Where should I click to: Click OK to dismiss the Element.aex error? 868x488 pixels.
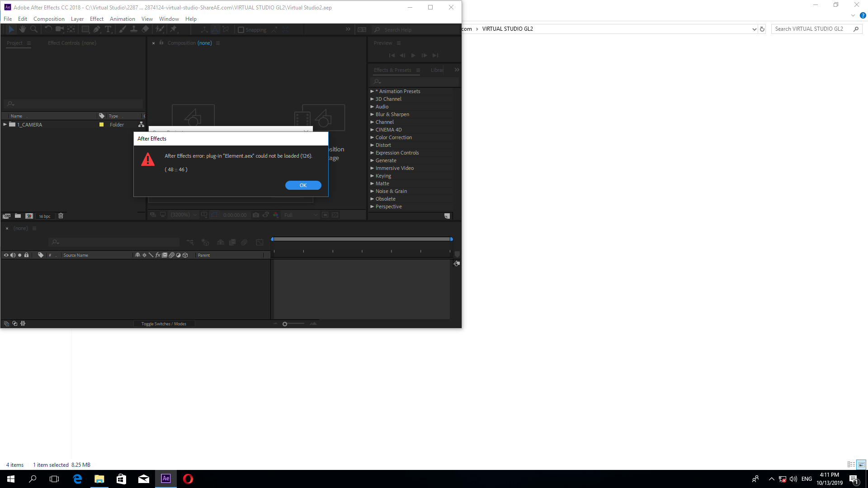303,185
